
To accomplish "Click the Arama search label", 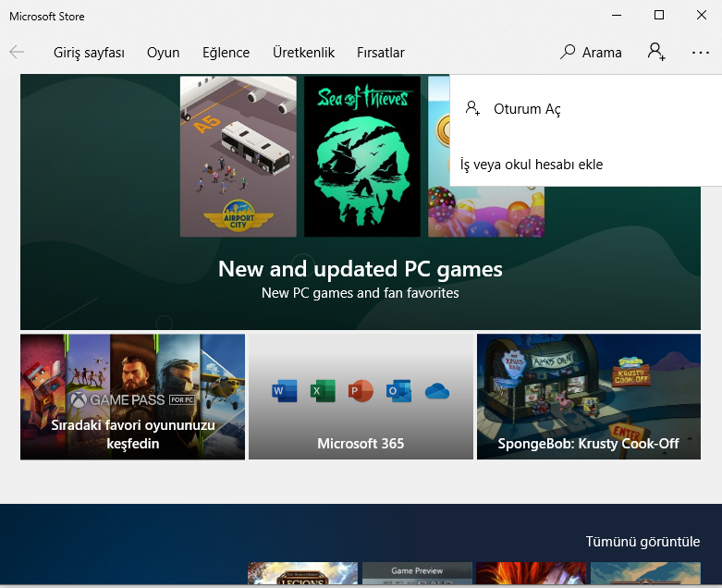I will (x=602, y=53).
